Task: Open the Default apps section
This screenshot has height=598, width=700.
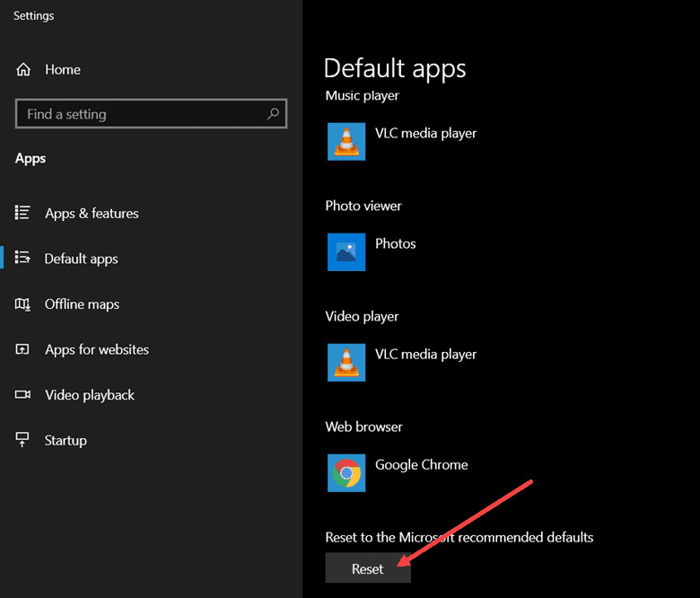Action: pos(82,259)
